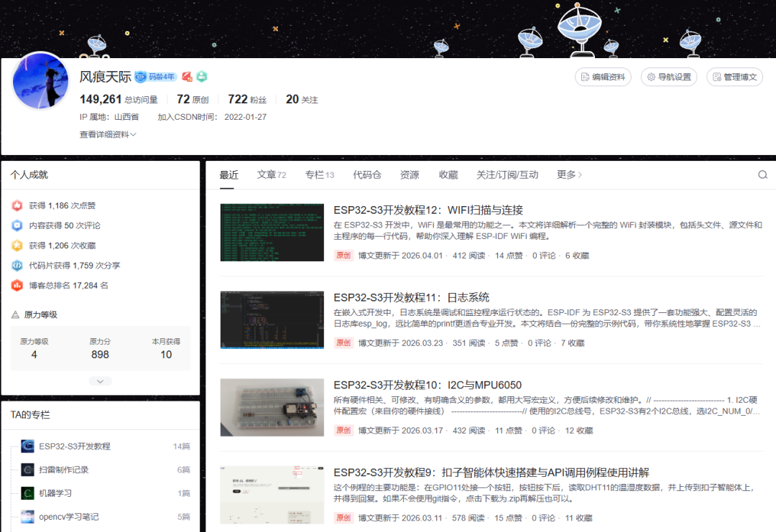
Task: Click the 个人成就 panel heading
Action: 29,174
